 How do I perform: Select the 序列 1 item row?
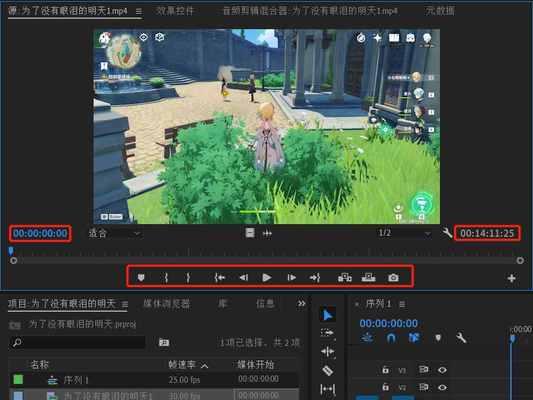coord(153,380)
